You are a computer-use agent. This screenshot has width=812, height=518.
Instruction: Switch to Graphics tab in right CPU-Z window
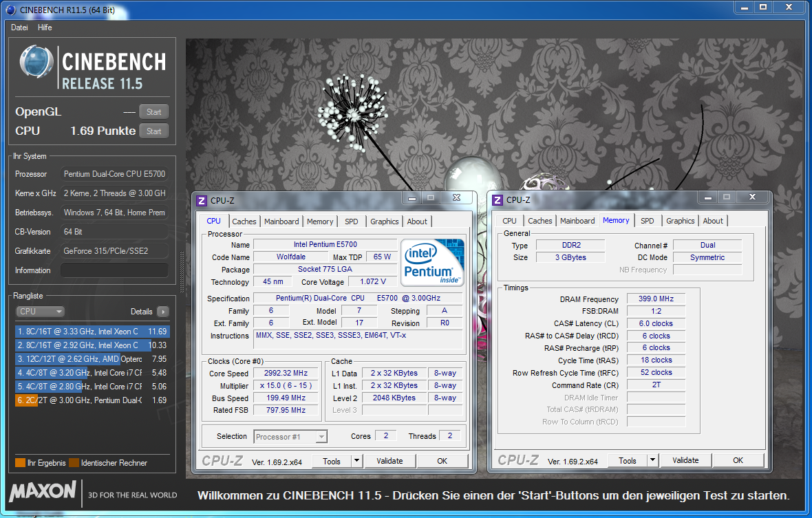(x=681, y=221)
